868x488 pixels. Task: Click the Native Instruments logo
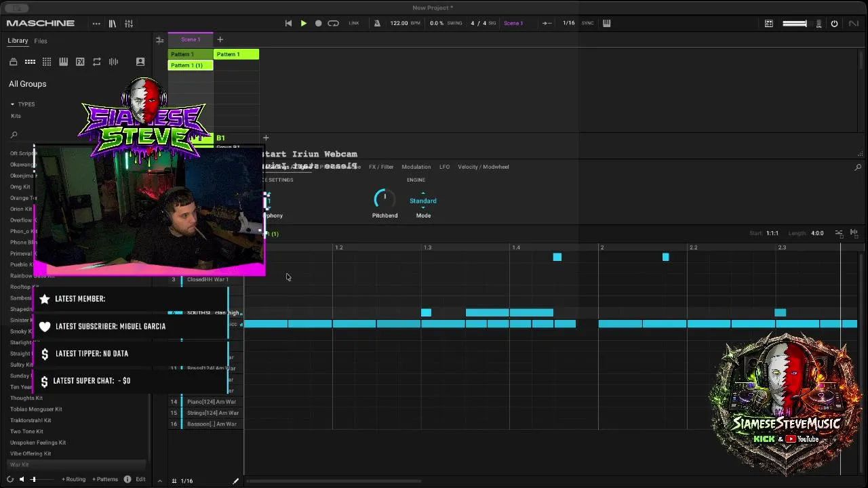853,23
